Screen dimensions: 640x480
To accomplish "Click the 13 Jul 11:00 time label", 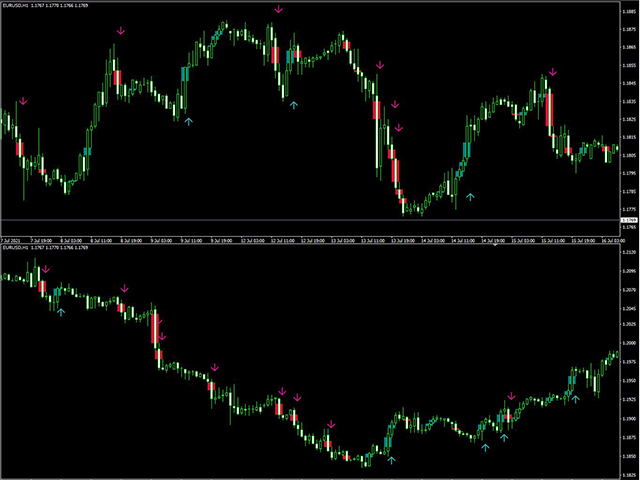I will click(372, 241).
